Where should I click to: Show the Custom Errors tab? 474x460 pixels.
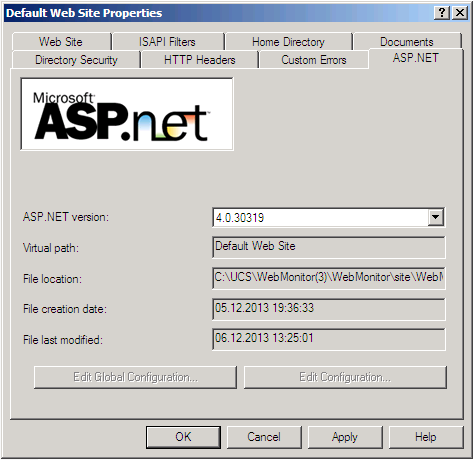coord(314,60)
